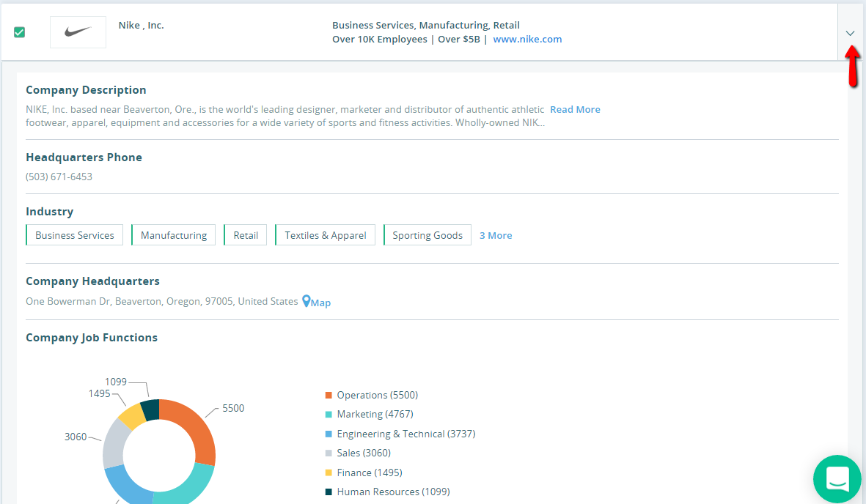Collapse the Nike details with the chevron
This screenshot has width=866, height=504.
point(850,33)
